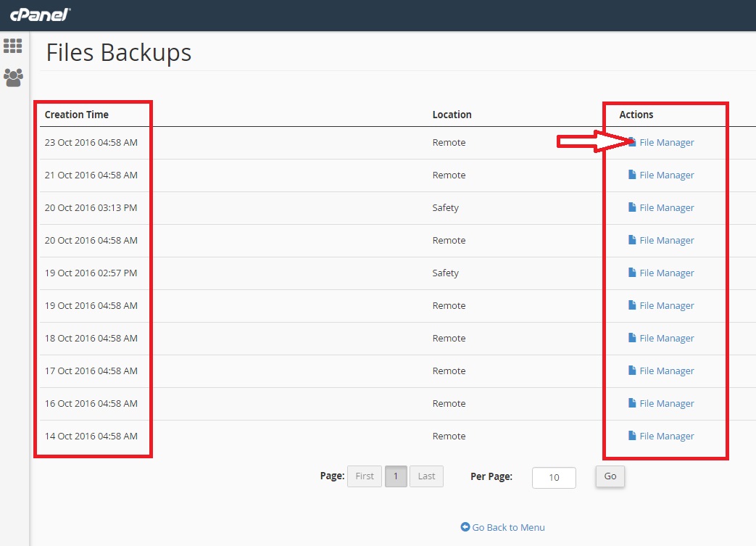Select the 19 Oct 2016 04:58 AM cell
Screen dimensions: 756x546
coord(91,305)
